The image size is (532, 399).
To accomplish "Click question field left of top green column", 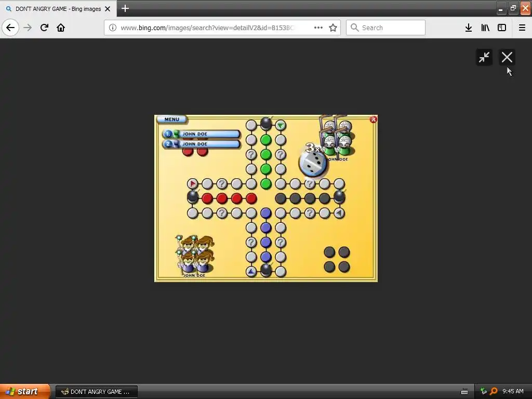I will click(251, 155).
